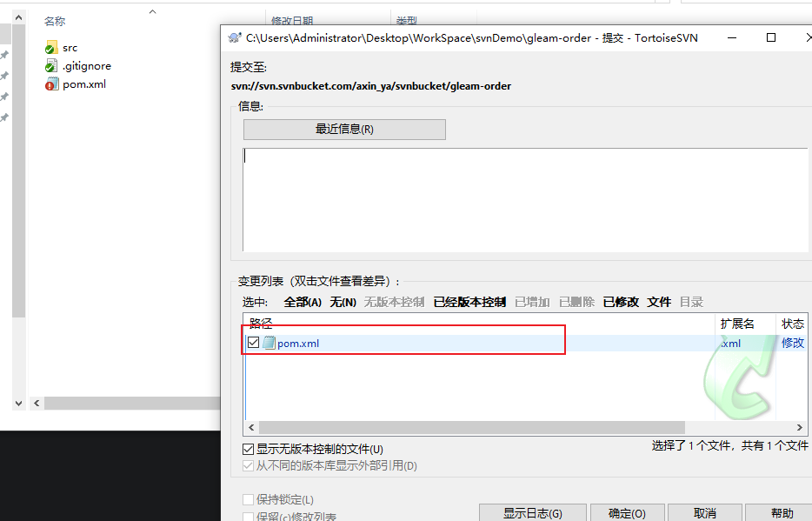Select 文件 filter link
Screen dimensions: 812x521
click(659, 302)
